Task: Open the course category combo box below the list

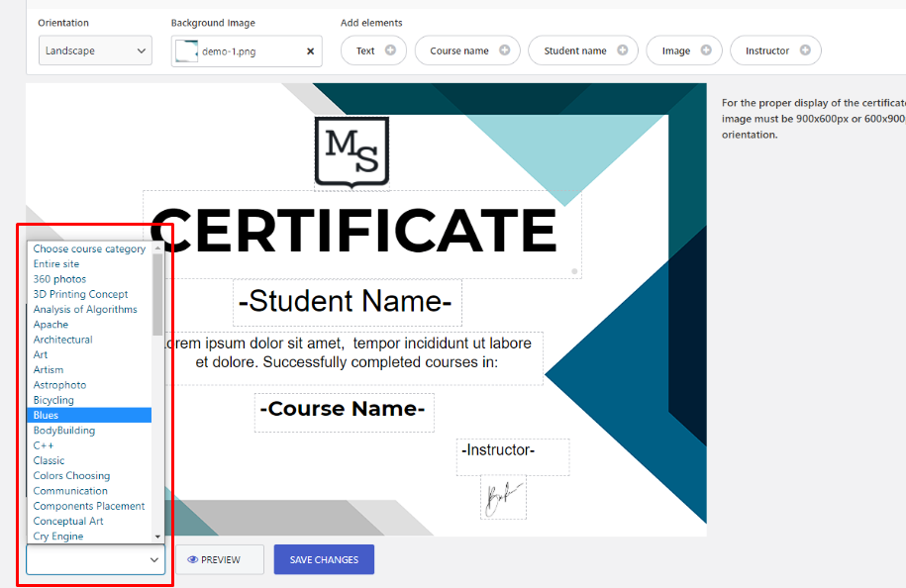Action: click(95, 559)
